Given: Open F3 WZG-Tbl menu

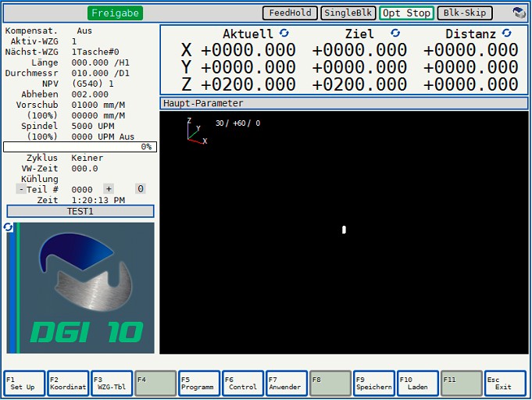Looking at the screenshot, I should 112,384.
